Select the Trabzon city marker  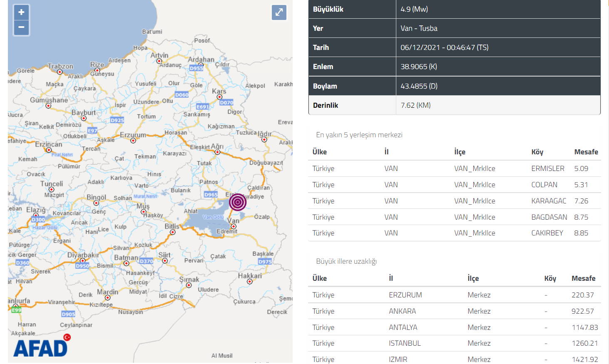pos(60,72)
